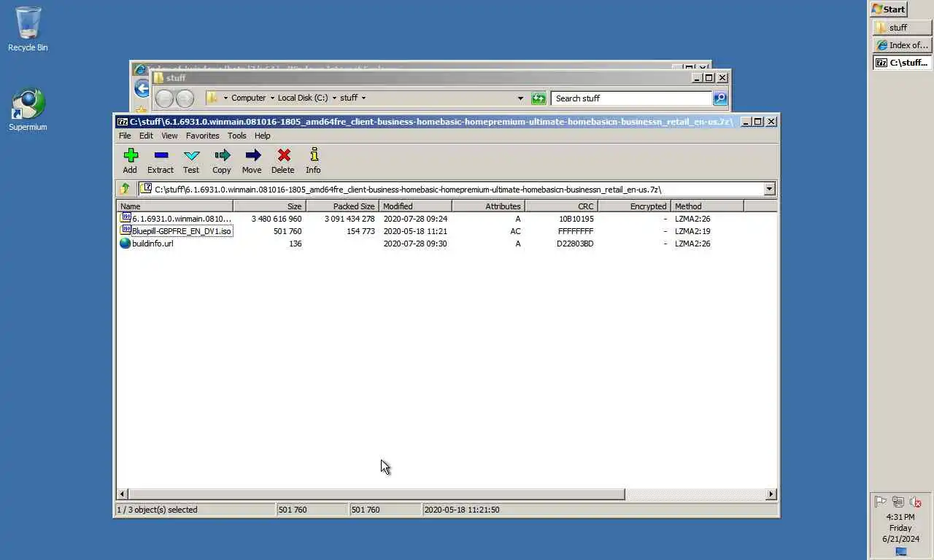
Task: Expand the Computer breadcrumb arrow in stuff window
Action: tap(272, 98)
